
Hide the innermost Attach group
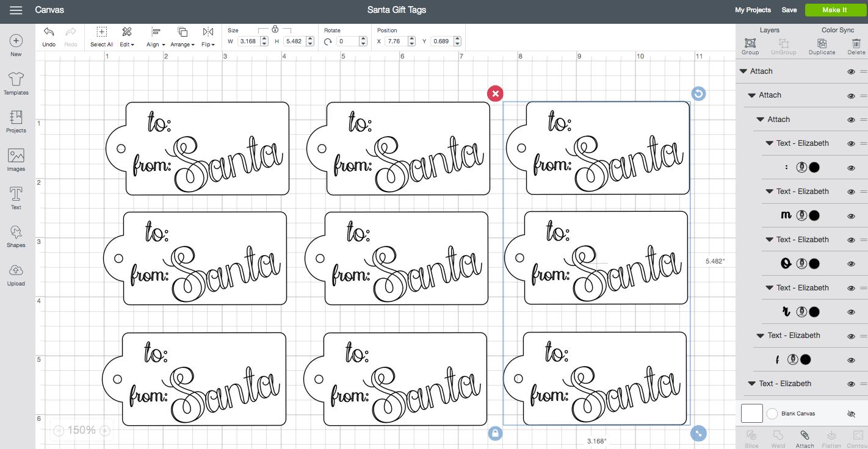[x=851, y=120]
